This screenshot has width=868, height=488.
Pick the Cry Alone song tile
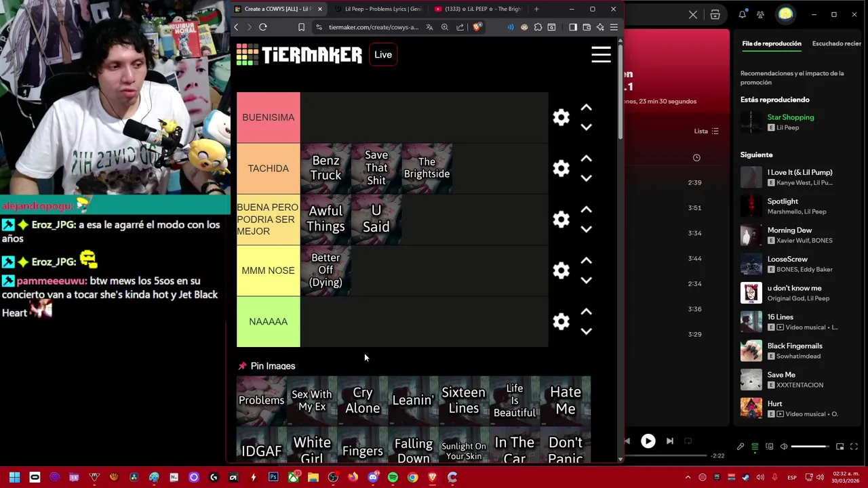(x=363, y=401)
